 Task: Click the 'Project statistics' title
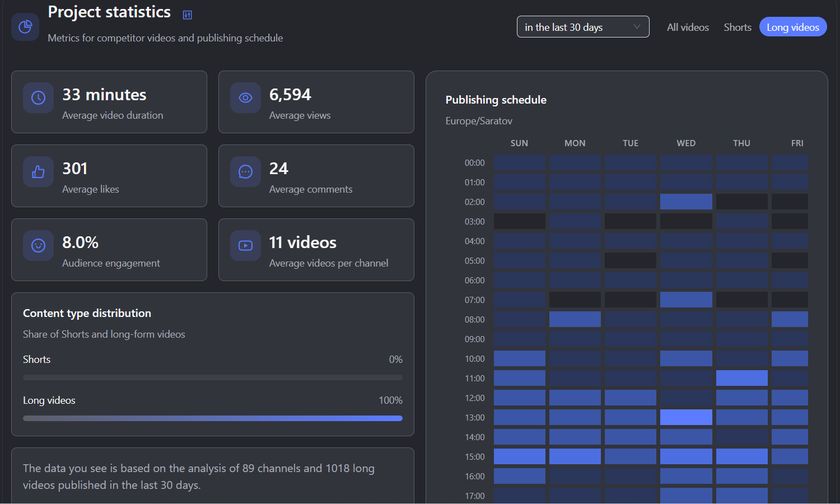click(x=109, y=12)
